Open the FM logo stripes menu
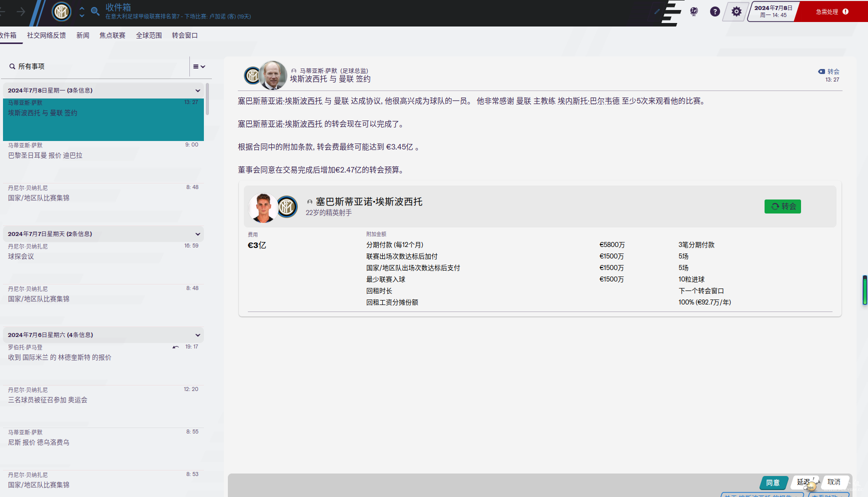Screen dimensions: 868x497 [671, 12]
